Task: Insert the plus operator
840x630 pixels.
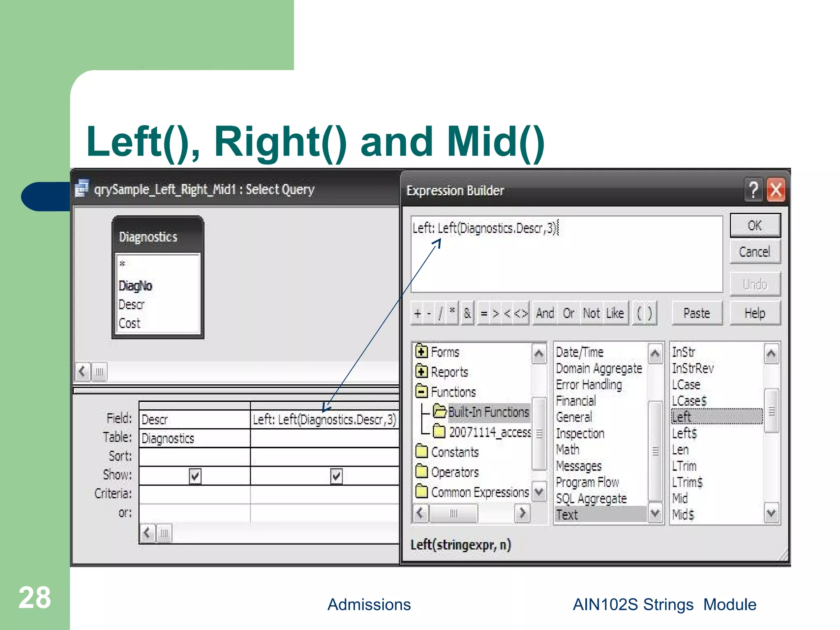Action: (418, 313)
